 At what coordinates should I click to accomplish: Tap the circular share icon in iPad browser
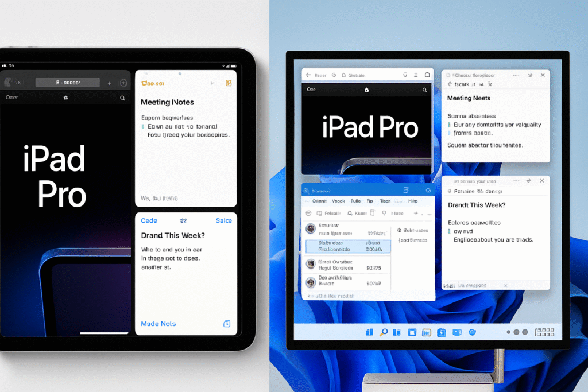(x=123, y=83)
